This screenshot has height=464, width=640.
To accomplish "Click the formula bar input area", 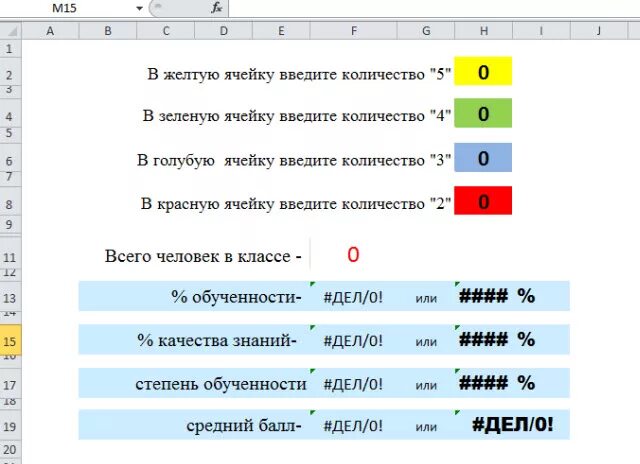I will (x=434, y=8).
